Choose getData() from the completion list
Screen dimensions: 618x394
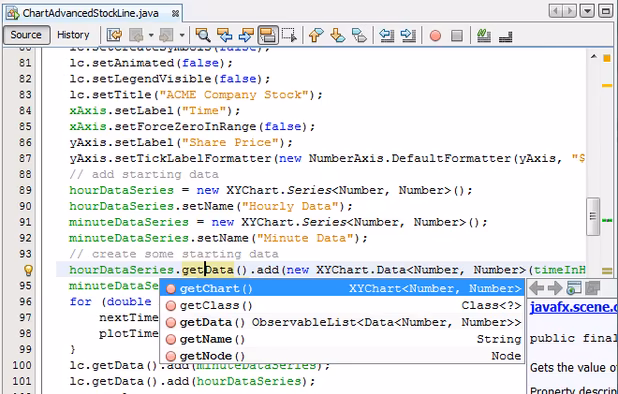click(x=342, y=322)
